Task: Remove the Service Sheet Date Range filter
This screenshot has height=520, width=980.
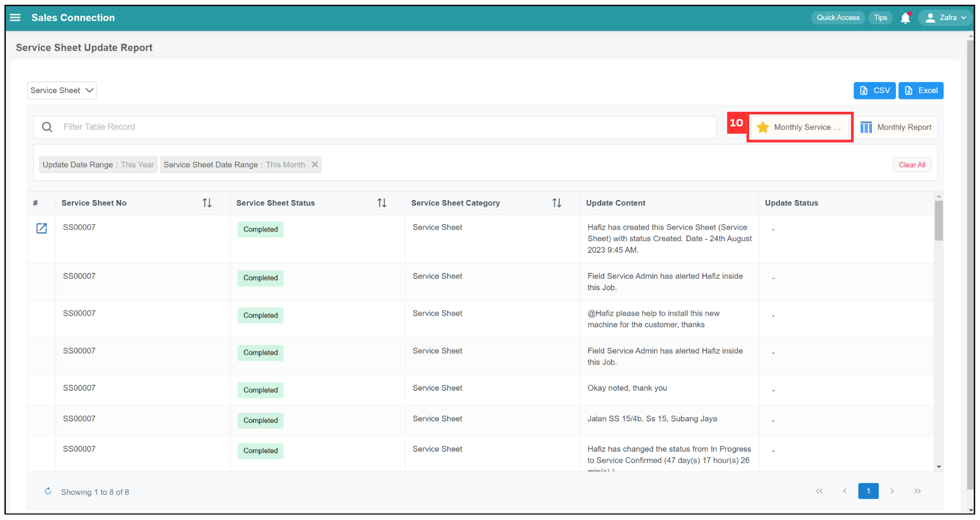Action: click(x=315, y=164)
